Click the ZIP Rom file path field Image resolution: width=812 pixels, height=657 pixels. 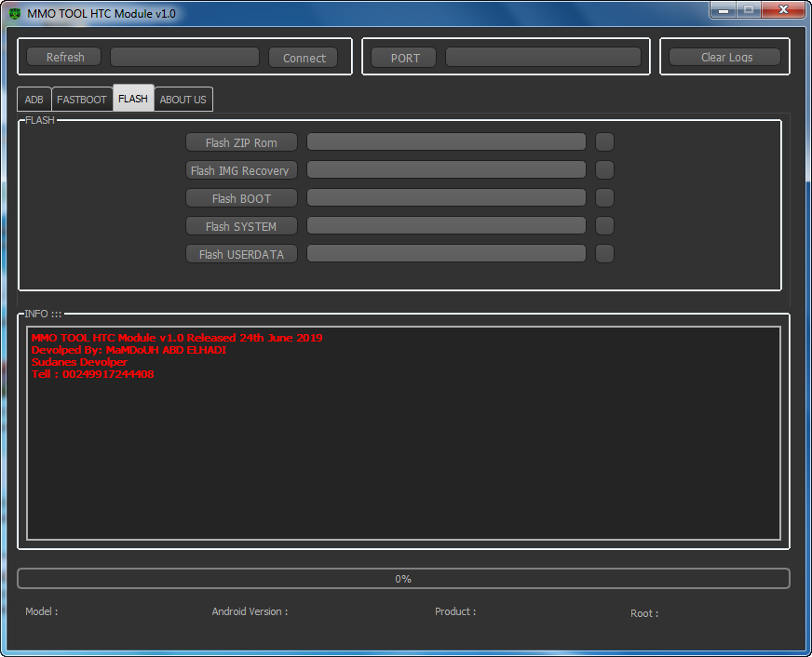(446, 141)
